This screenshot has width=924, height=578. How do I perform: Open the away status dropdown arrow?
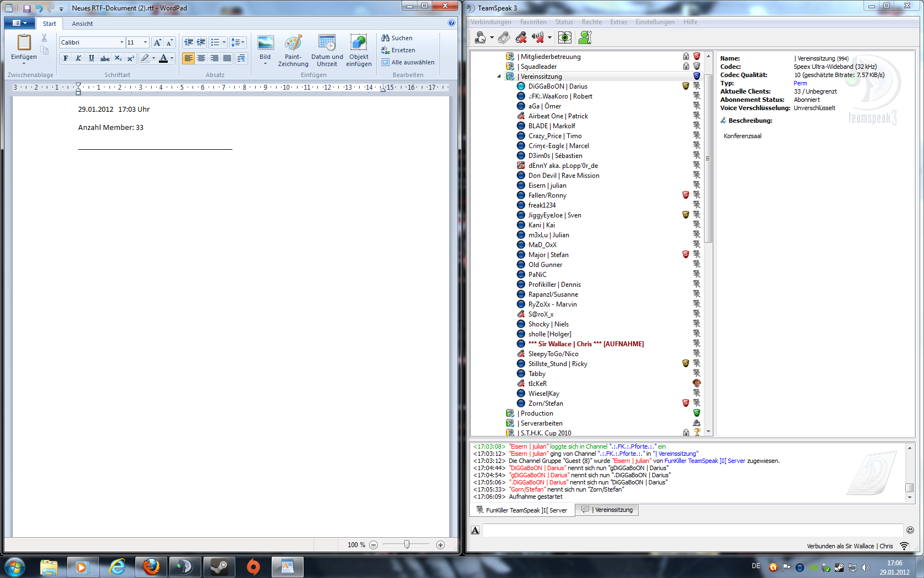click(x=492, y=38)
